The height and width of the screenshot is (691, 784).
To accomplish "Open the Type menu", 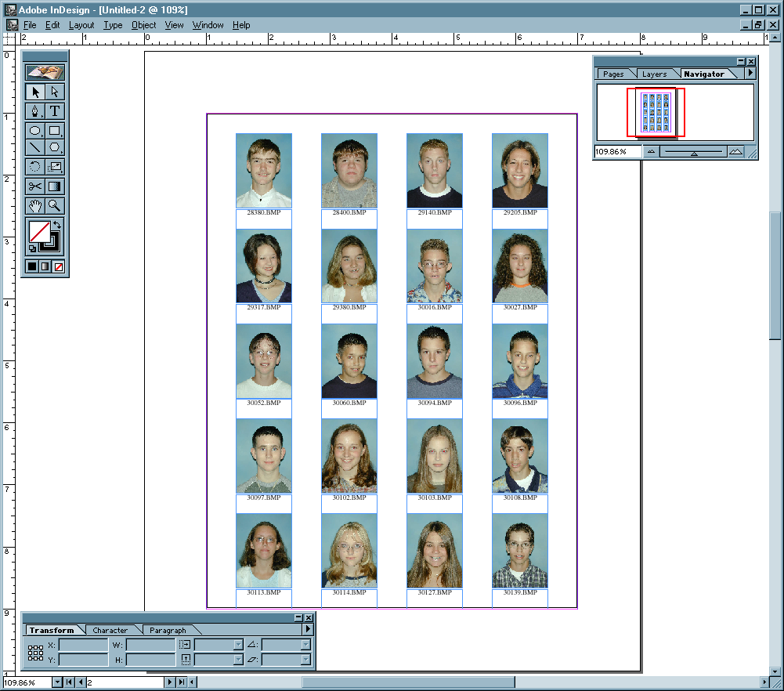I will tap(113, 25).
